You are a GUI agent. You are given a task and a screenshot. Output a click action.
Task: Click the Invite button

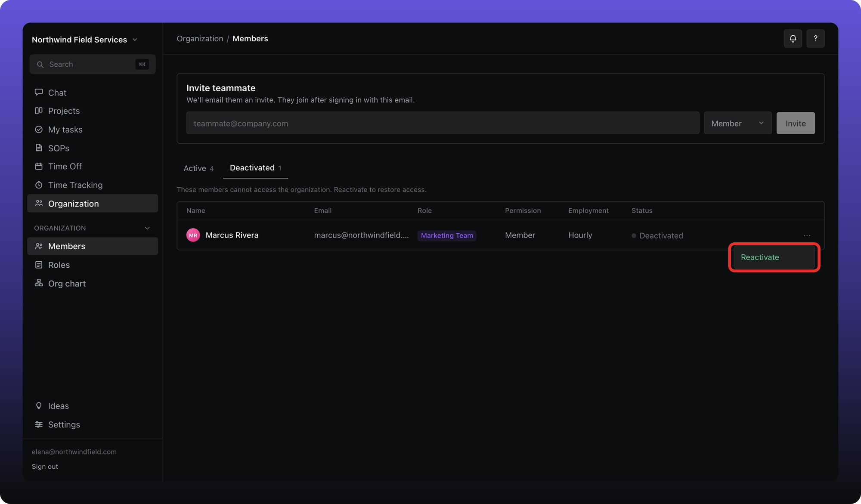[x=796, y=124]
